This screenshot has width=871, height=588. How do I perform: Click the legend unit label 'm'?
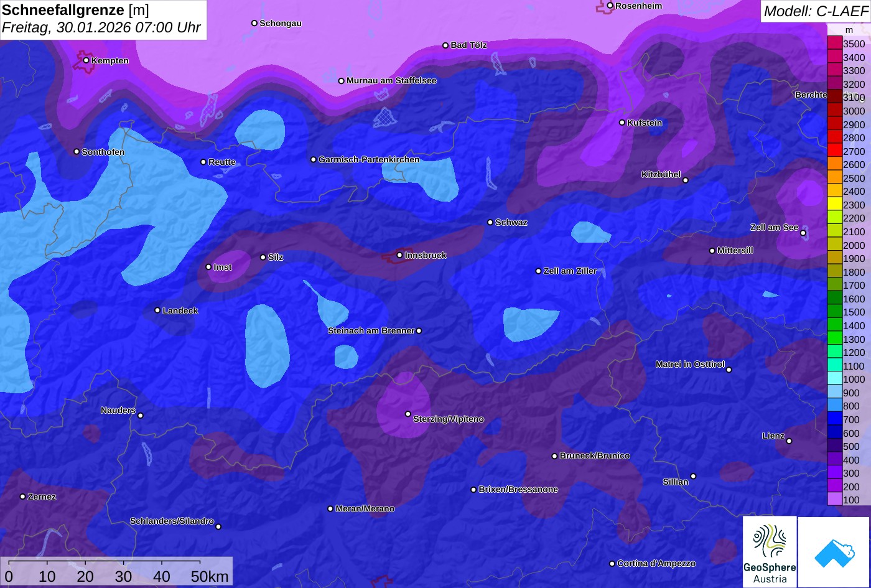pyautogui.click(x=849, y=30)
